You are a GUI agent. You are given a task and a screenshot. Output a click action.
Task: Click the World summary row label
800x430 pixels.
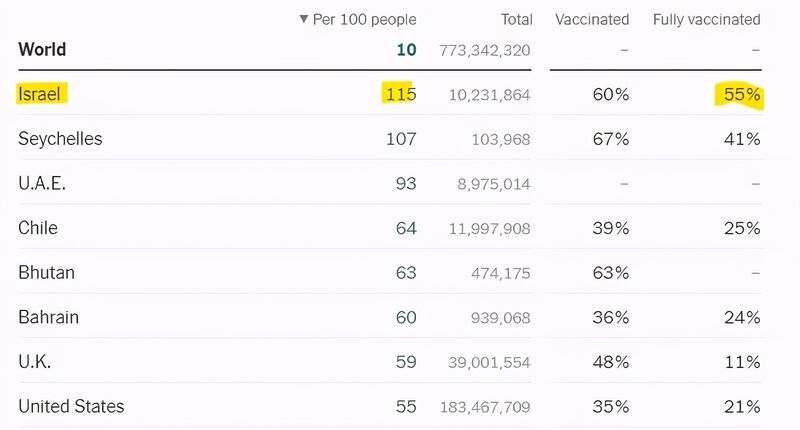(x=42, y=49)
